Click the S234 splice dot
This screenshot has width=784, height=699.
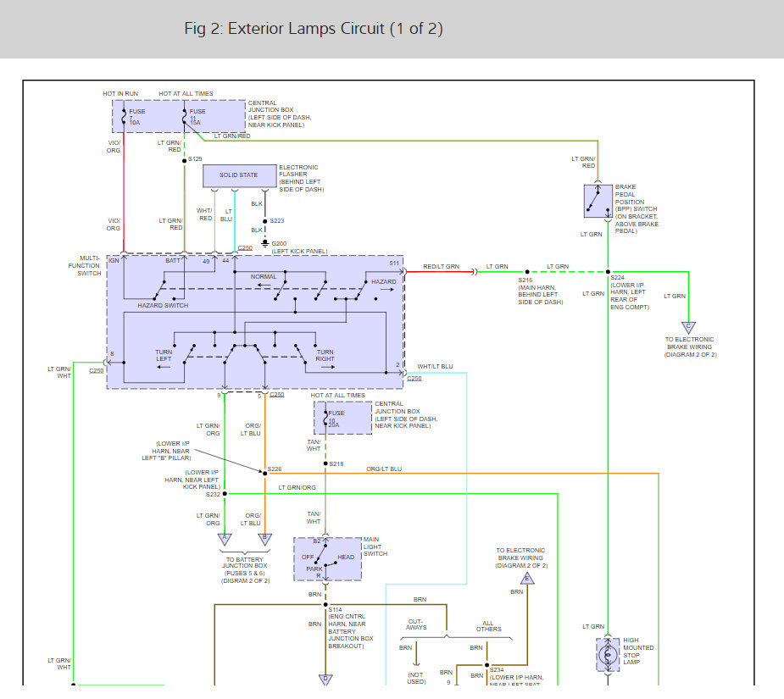click(487, 665)
